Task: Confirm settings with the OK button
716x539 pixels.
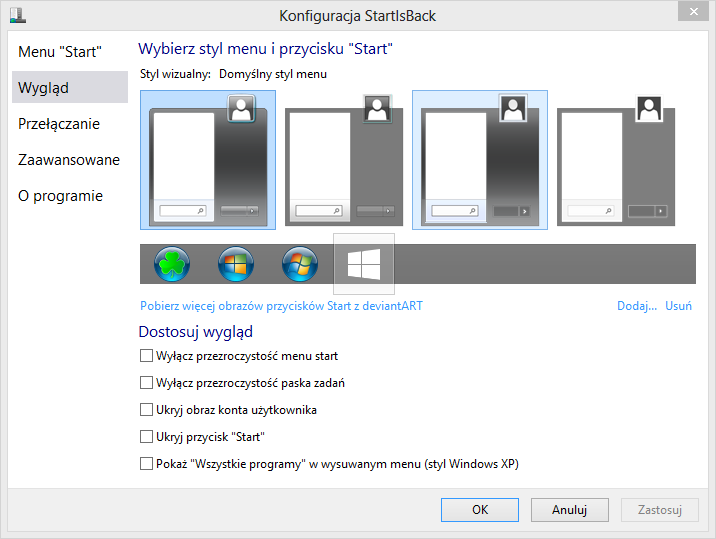Action: pyautogui.click(x=480, y=510)
